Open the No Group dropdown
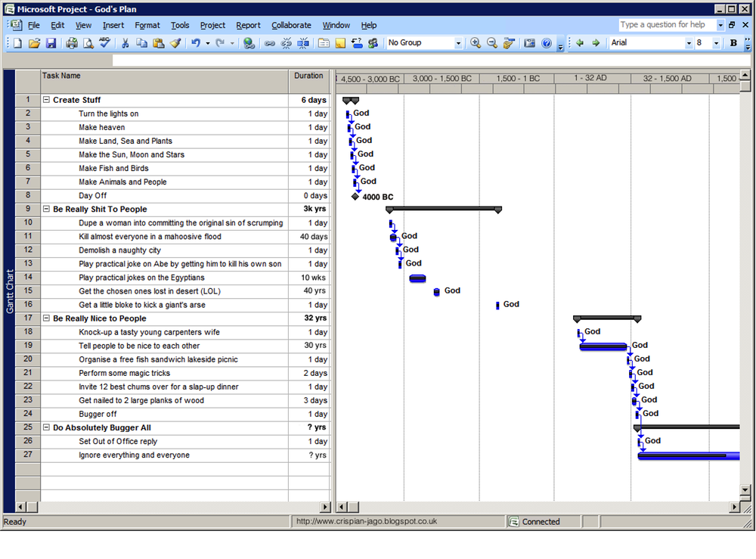Image resolution: width=756 pixels, height=559 pixels. 458,43
